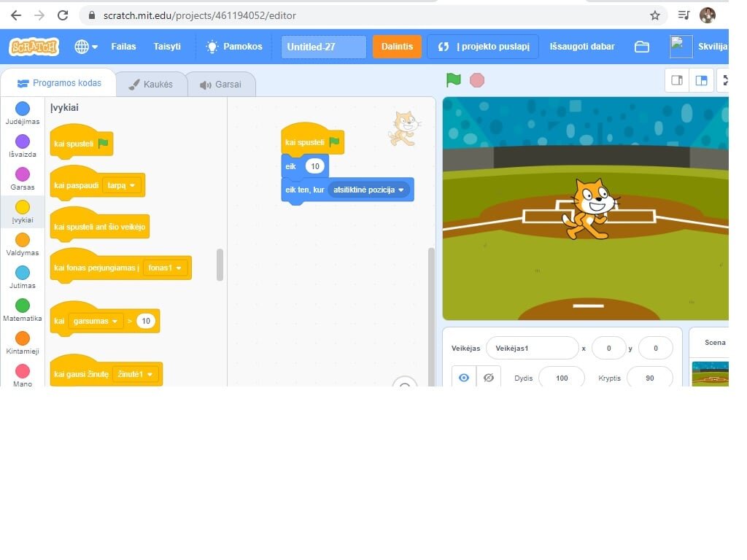747x560 pixels.
Task: Select the Matematika block category
Action: [x=23, y=310]
